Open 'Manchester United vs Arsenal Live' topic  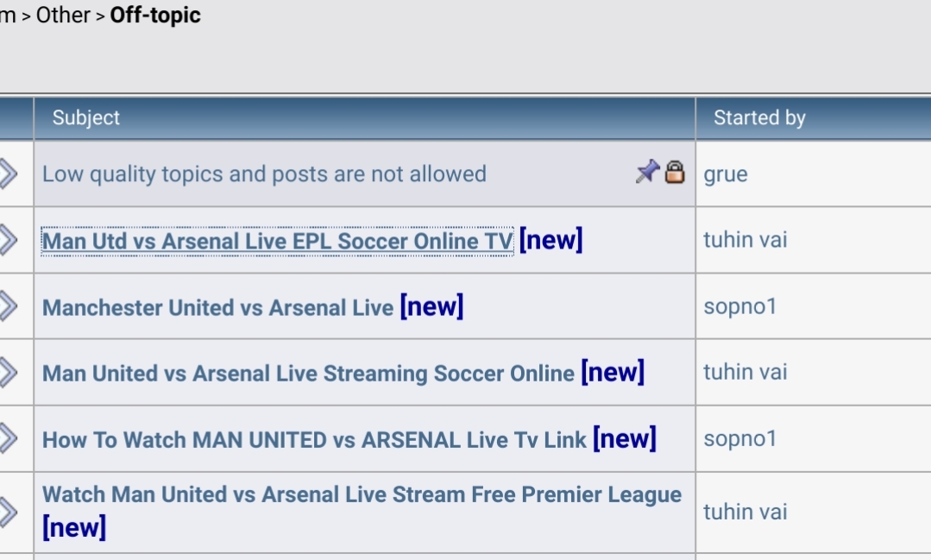(218, 308)
